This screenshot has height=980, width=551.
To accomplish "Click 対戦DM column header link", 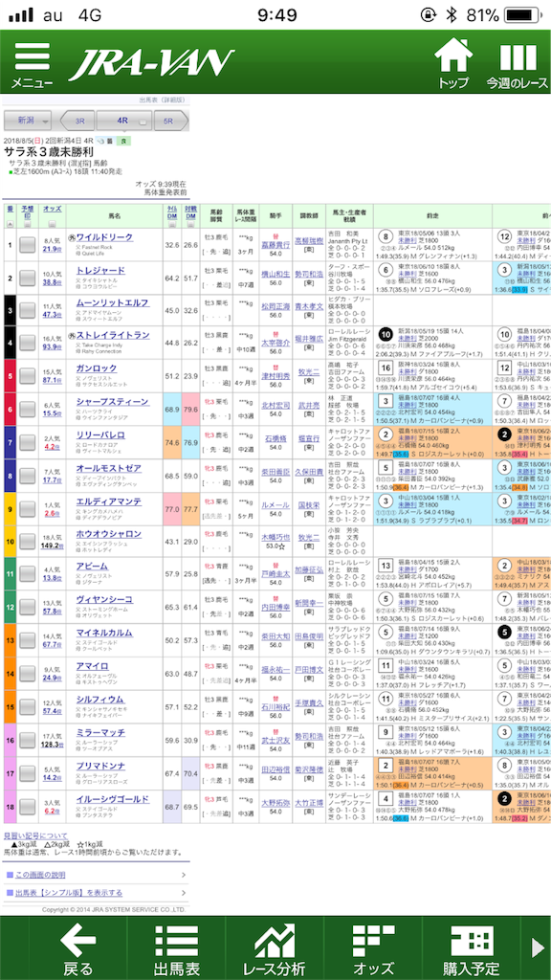I will 190,211.
